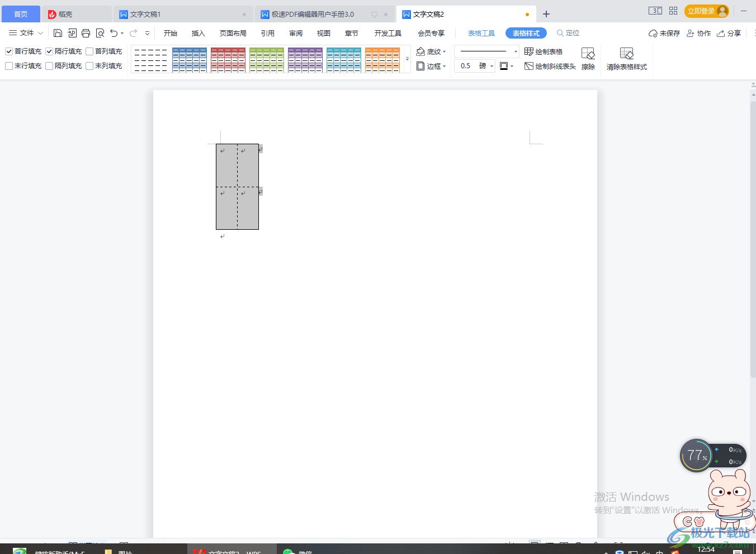Open the Insert tab (插入)
Image resolution: width=756 pixels, height=554 pixels.
click(199, 34)
